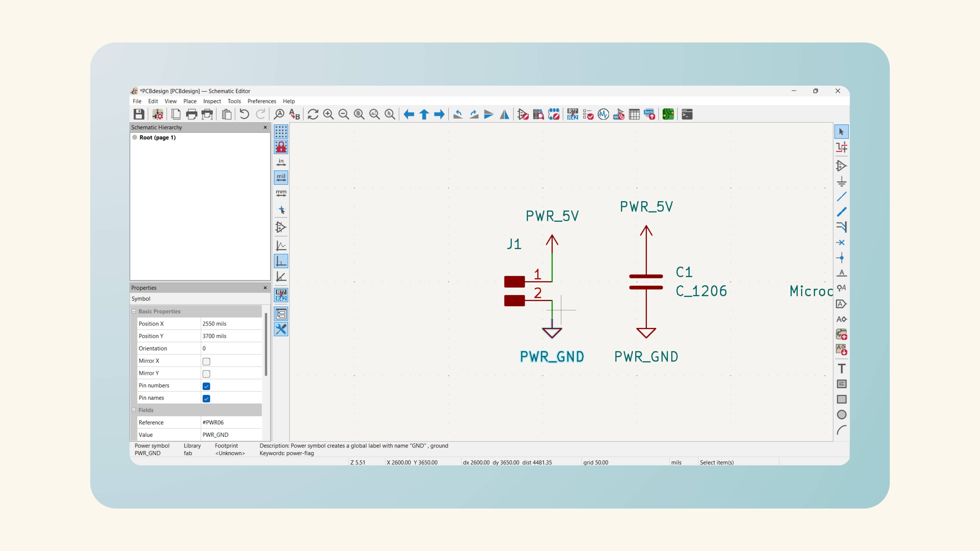Open the Edit menu
Screen dimensions: 980x551
153,101
